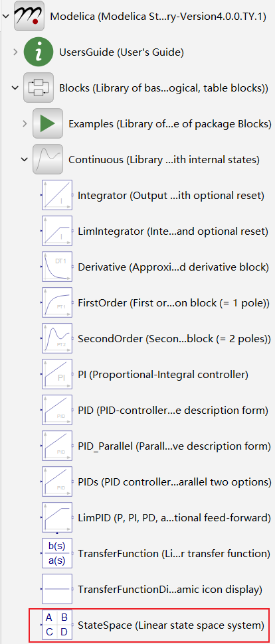This screenshot has height=644, width=275.
Task: Click the LimPID block icon
Action: point(56,517)
